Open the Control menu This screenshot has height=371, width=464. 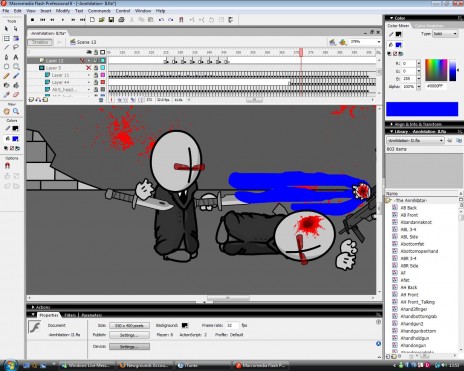[x=123, y=11]
